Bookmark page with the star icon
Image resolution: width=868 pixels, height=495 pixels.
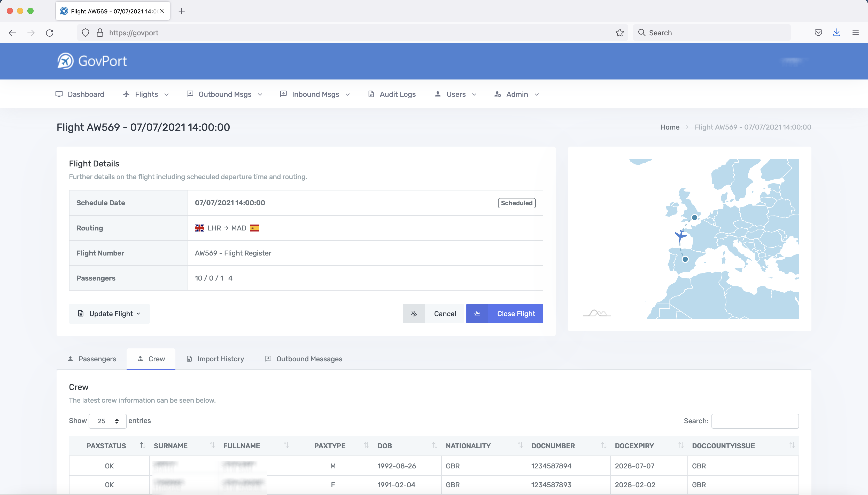[x=619, y=33]
